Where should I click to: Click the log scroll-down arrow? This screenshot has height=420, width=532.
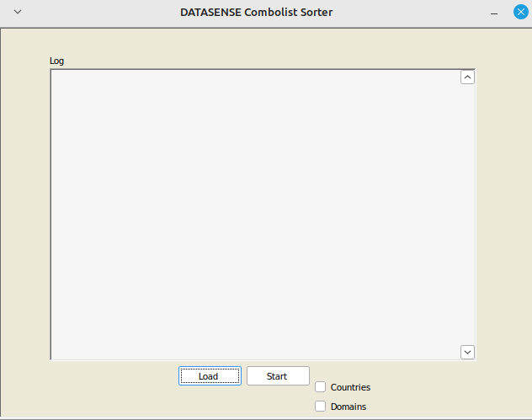tap(467, 352)
